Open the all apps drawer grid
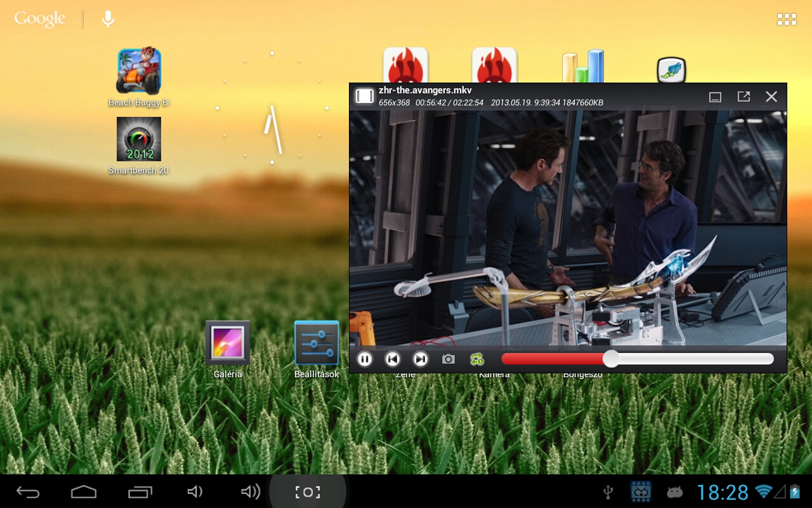The width and height of the screenshot is (812, 508). pyautogui.click(x=787, y=20)
